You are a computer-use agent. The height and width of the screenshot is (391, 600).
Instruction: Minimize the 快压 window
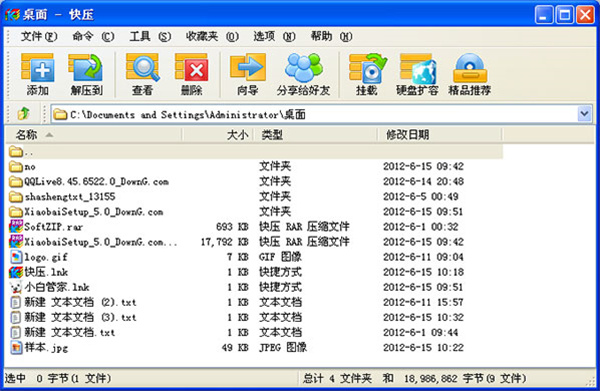point(544,15)
